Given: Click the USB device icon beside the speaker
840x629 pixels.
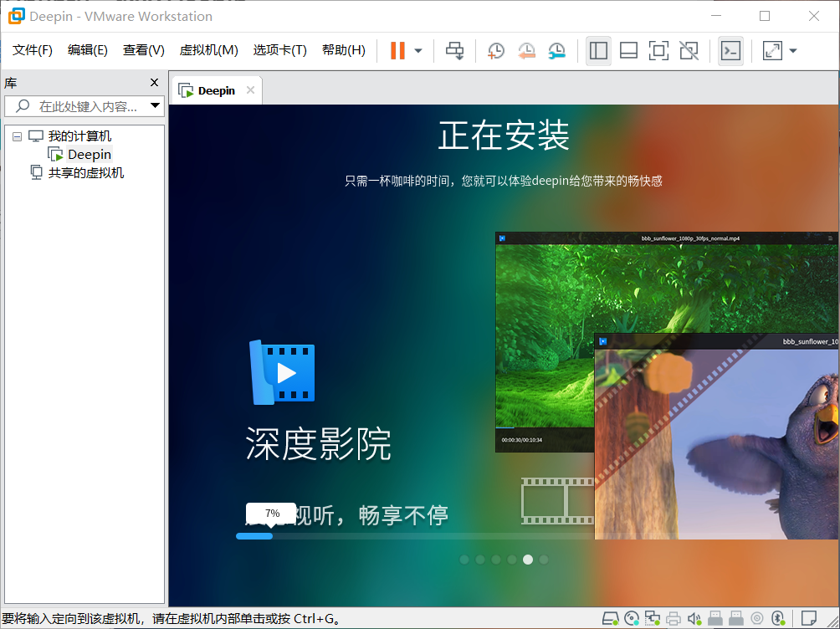Looking at the screenshot, I should [715, 619].
